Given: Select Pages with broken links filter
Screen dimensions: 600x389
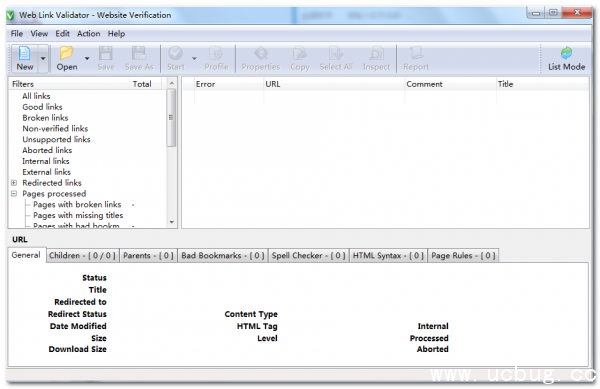Looking at the screenshot, I should point(77,205).
